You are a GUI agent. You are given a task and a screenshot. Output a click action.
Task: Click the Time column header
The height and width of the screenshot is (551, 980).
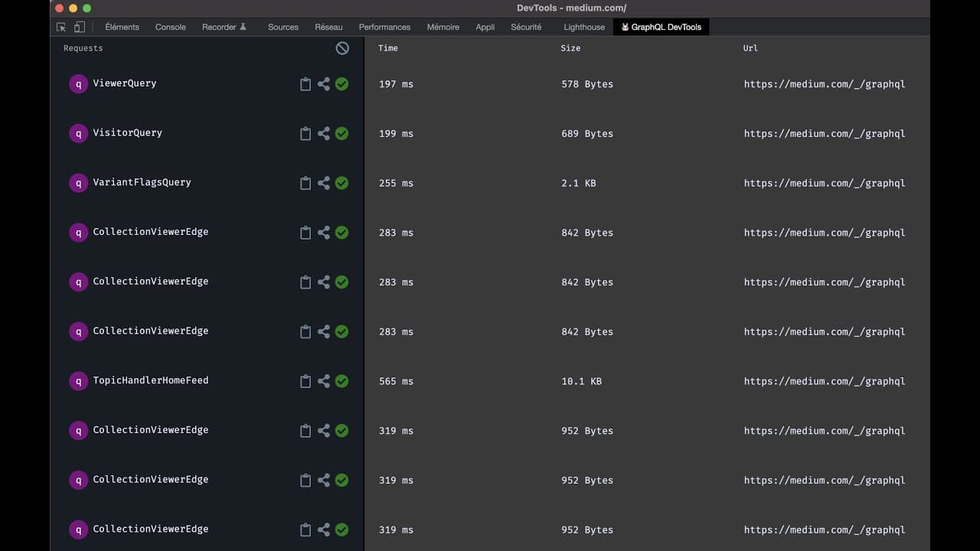pyautogui.click(x=388, y=48)
